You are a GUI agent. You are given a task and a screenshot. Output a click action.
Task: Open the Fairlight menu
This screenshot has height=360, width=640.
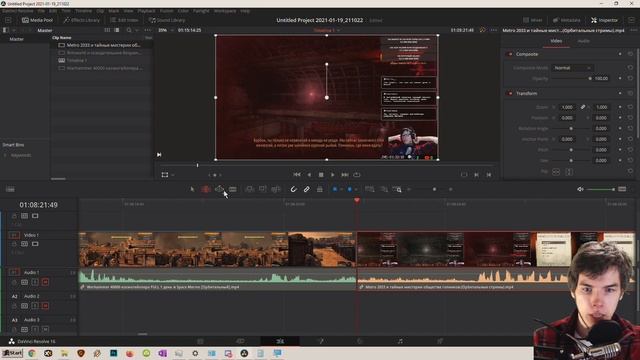pos(201,11)
